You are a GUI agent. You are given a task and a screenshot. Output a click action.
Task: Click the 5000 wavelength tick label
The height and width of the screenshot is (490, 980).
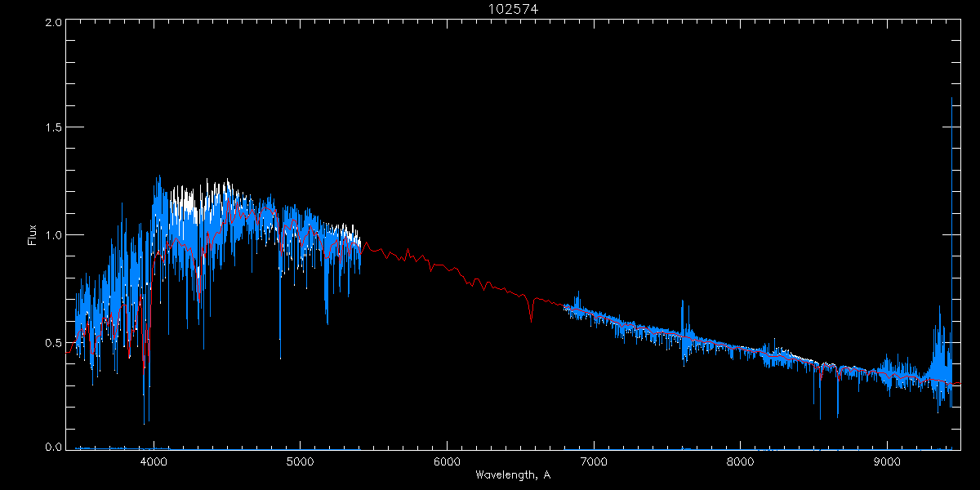point(300,461)
